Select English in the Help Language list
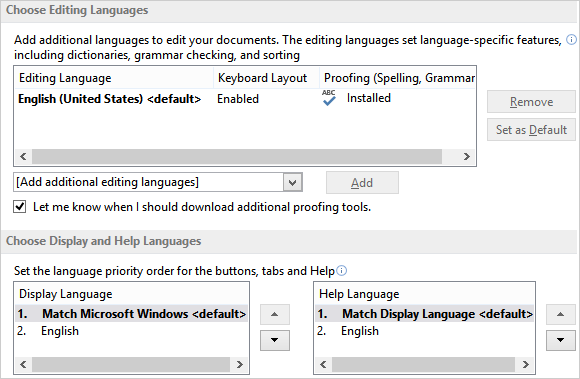This screenshot has height=379, width=580. click(x=425, y=331)
